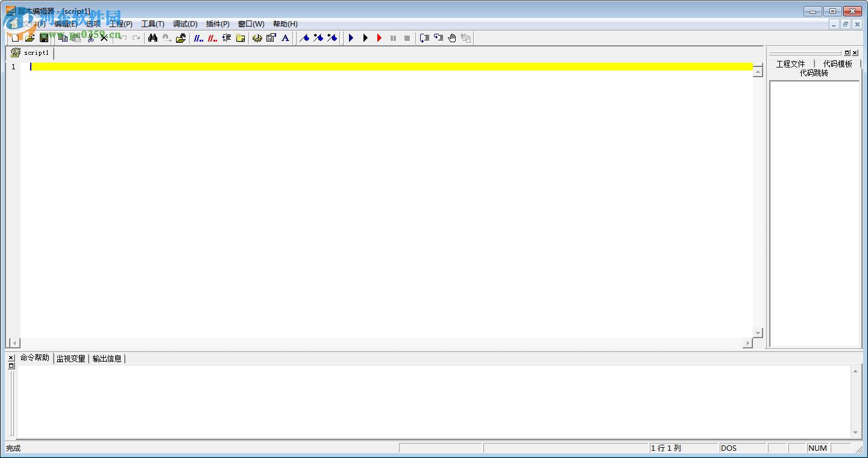Click the '1 行 1 列' status bar text
The image size is (868, 458).
click(666, 448)
